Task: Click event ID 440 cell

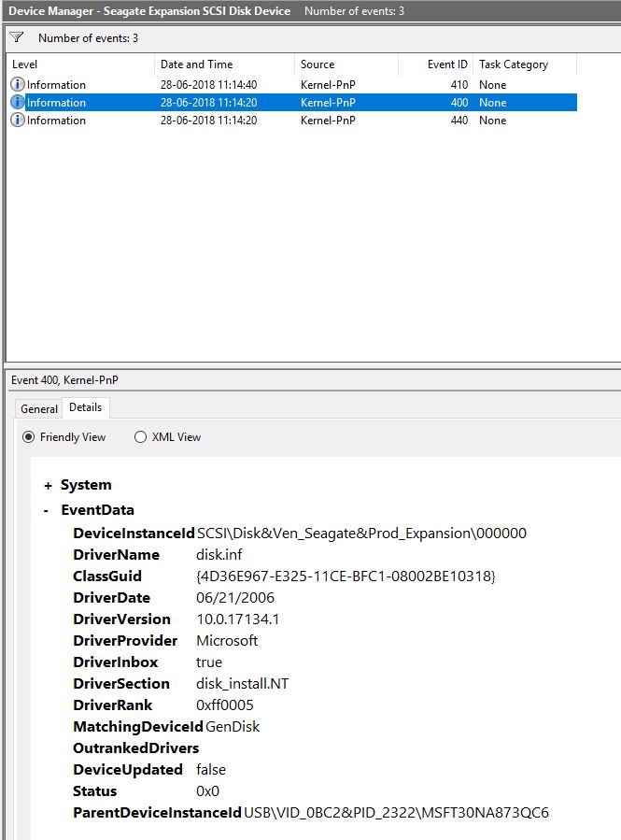Action: (459, 120)
